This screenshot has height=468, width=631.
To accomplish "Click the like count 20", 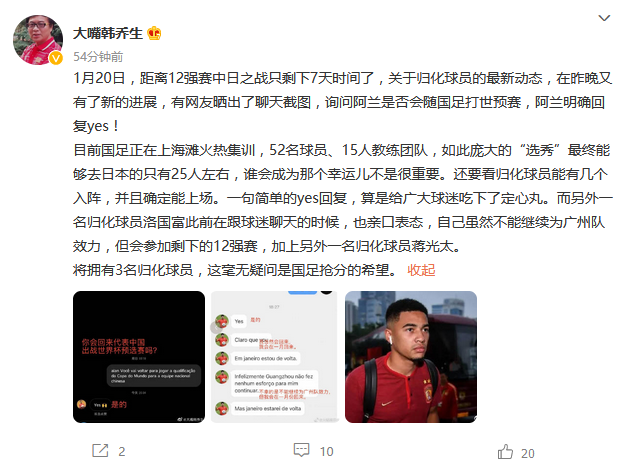I will point(528,454).
